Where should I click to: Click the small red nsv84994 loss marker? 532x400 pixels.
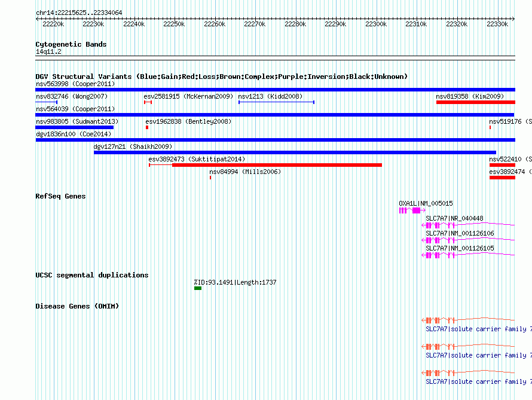click(210, 178)
